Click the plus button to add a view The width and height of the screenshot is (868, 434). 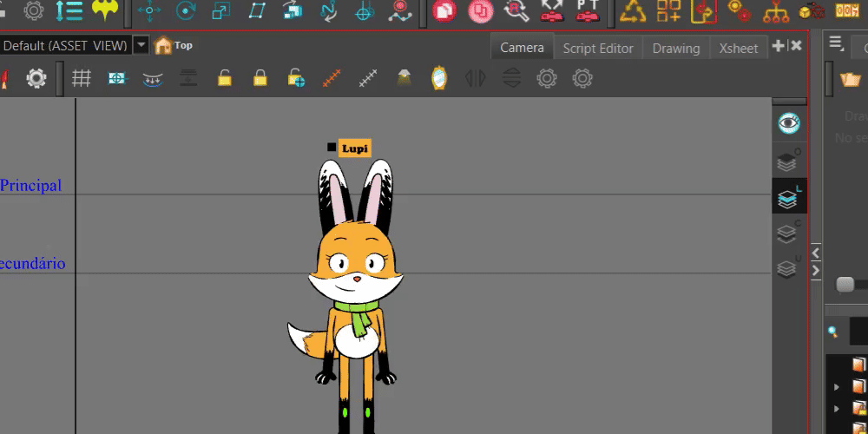point(778,46)
